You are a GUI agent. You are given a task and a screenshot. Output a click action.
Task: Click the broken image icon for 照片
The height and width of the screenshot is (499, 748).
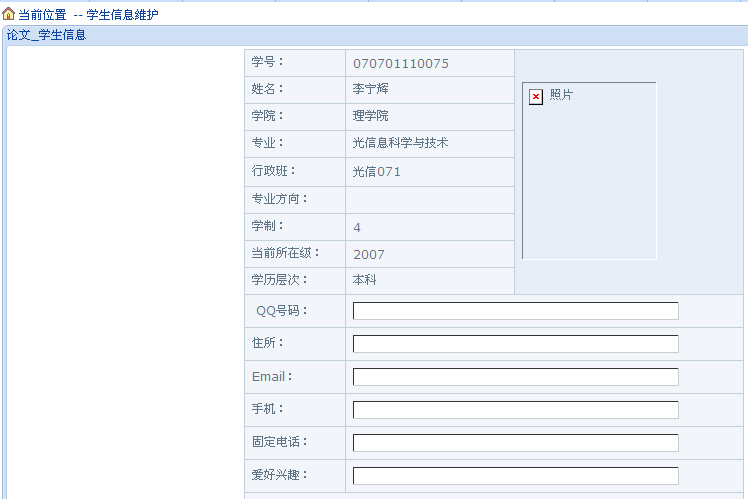(536, 96)
